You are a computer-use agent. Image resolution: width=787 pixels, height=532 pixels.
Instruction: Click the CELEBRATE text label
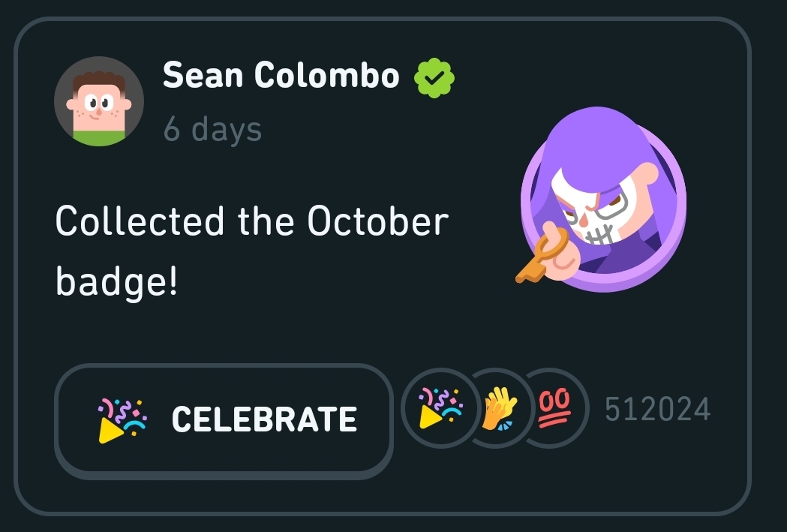click(264, 419)
